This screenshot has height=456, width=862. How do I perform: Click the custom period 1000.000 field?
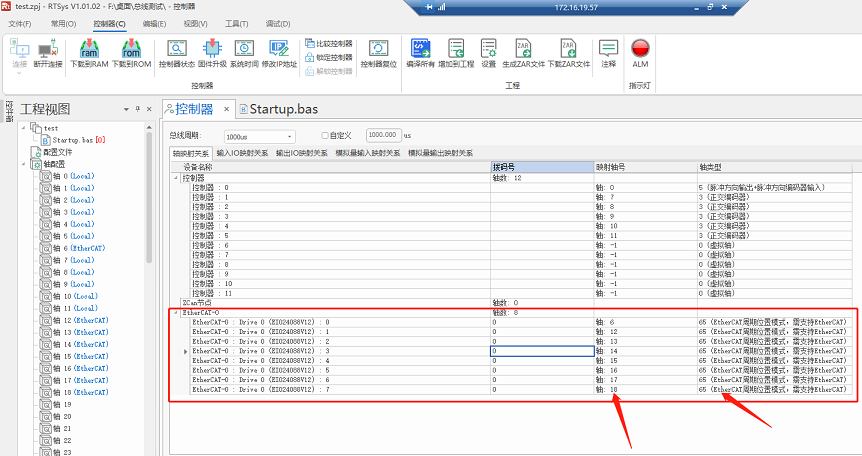pos(383,135)
